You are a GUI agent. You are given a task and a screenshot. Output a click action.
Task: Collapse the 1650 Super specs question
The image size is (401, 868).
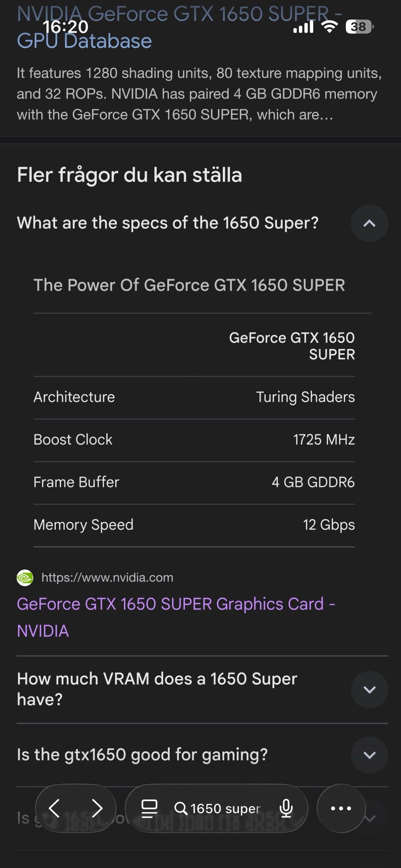click(369, 223)
